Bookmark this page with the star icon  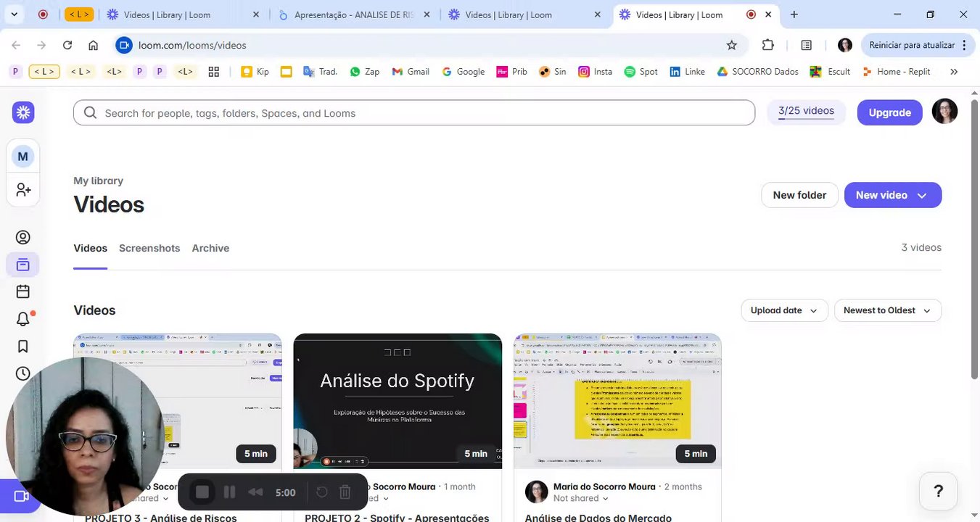[x=732, y=45]
